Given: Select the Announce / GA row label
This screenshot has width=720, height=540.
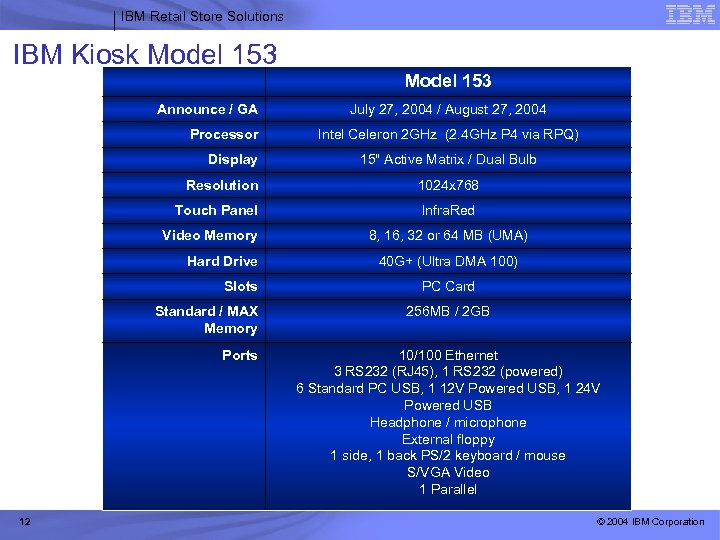Looking at the screenshot, I should click(x=207, y=109).
